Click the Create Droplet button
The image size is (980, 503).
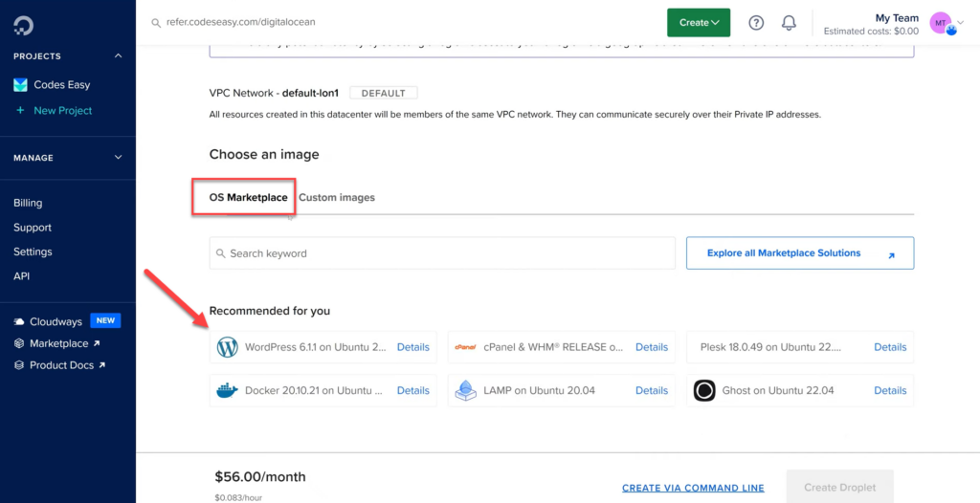(x=840, y=488)
